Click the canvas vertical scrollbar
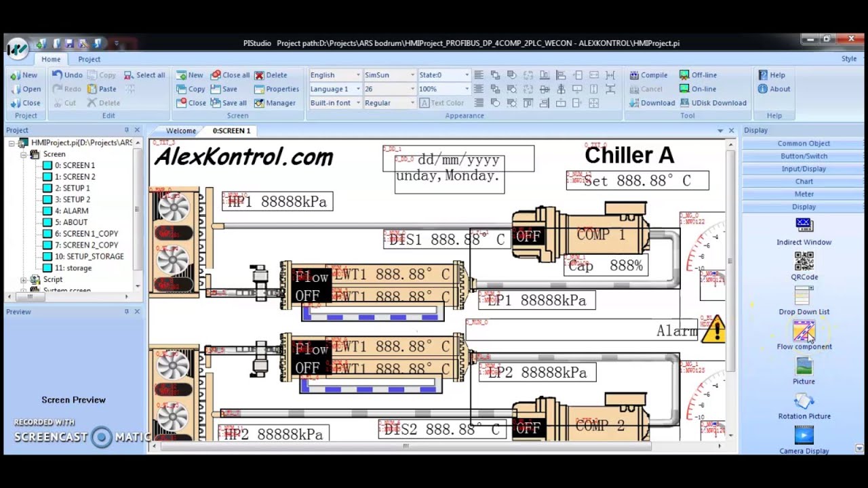Viewport: 868px width, 488px height. [730, 260]
